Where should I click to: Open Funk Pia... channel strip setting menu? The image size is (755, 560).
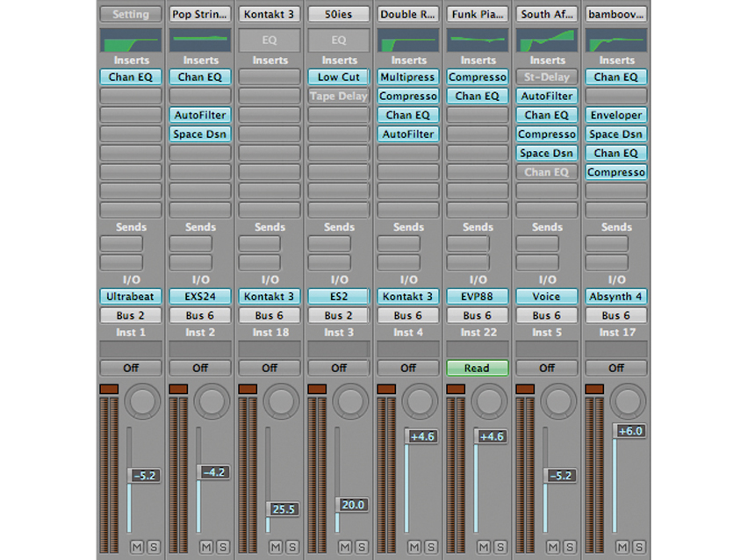tap(478, 14)
